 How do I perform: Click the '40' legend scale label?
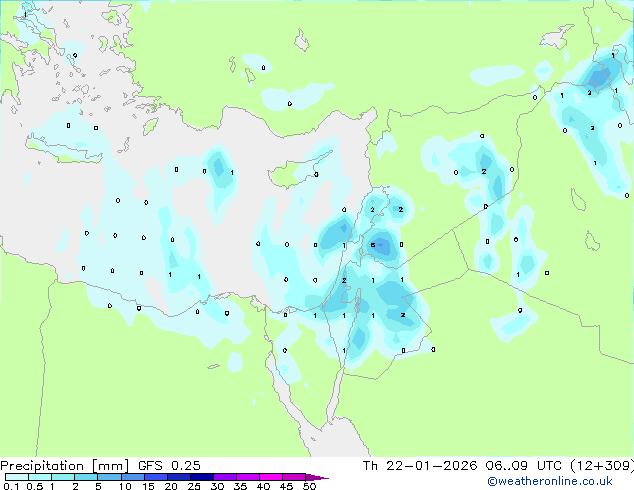click(x=263, y=486)
